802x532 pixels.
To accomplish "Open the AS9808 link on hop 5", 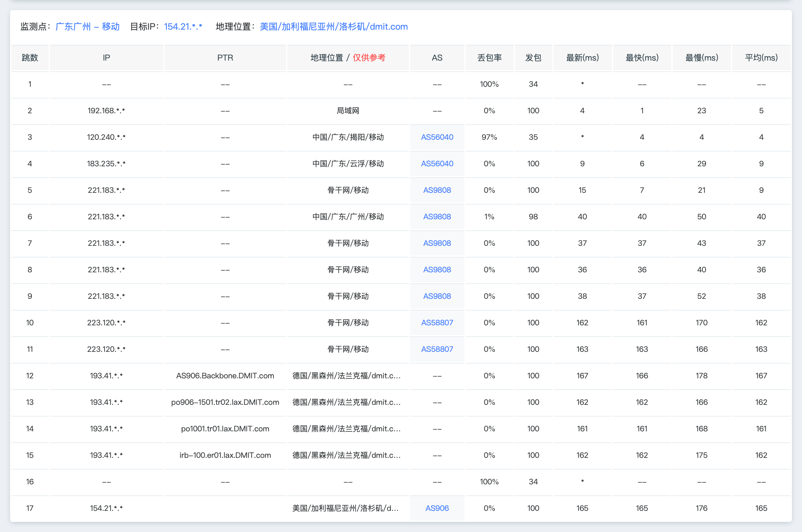I will [437, 190].
